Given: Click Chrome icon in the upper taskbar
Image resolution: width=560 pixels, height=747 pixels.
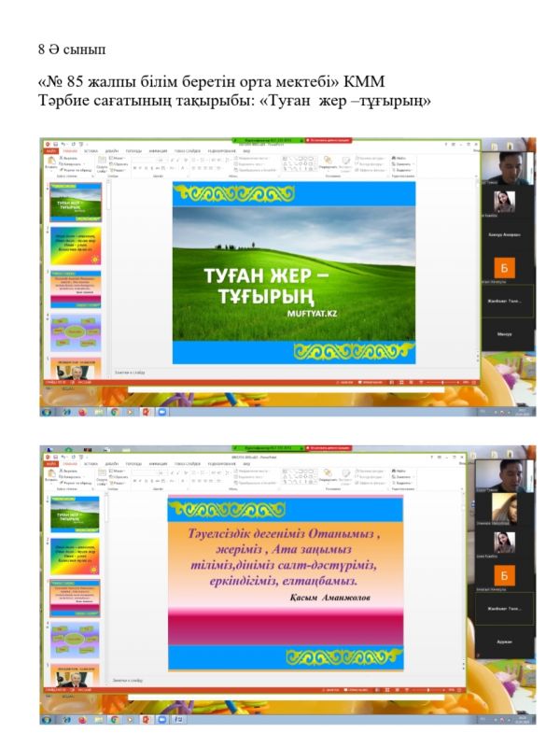Looking at the screenshot, I should (115, 411).
